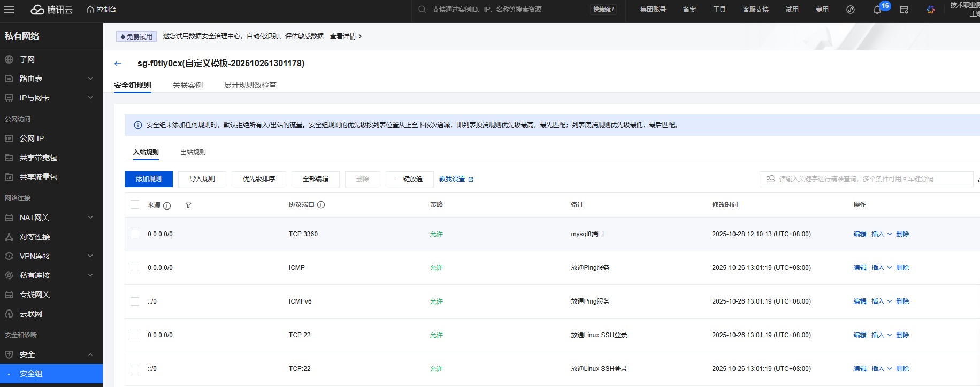Open the hamburger navigation menu

9,10
